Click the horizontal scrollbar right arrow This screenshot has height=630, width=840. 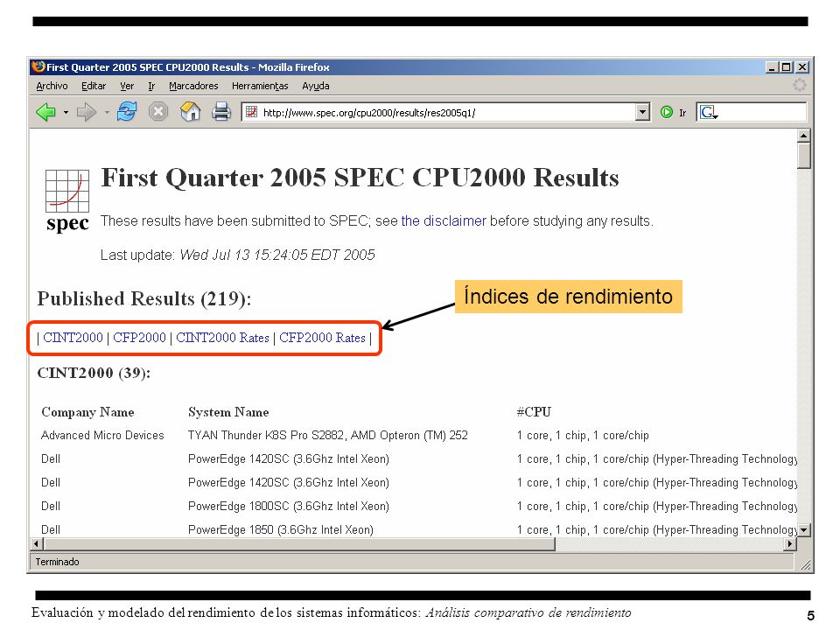[789, 544]
